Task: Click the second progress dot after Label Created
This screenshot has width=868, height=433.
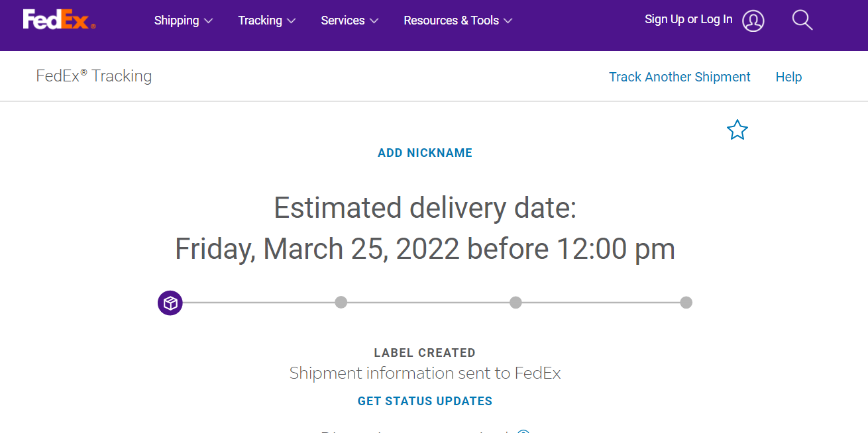Action: pyautogui.click(x=341, y=302)
